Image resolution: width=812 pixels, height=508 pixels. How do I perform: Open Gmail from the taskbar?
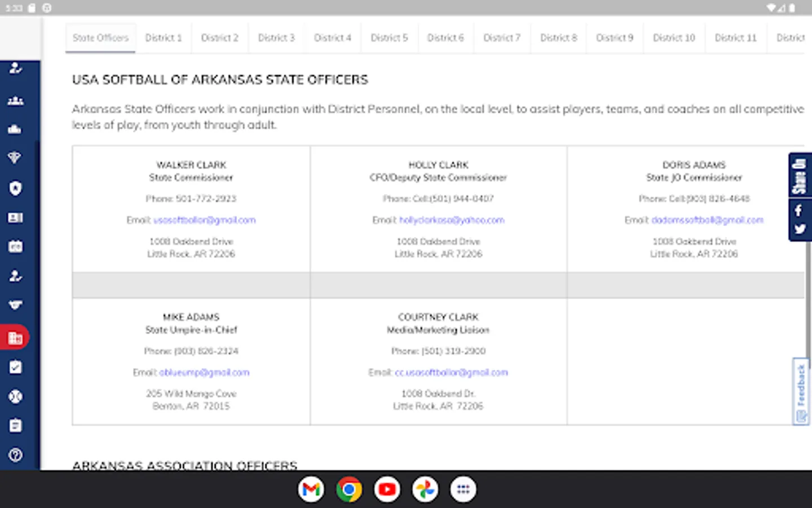tap(311, 489)
